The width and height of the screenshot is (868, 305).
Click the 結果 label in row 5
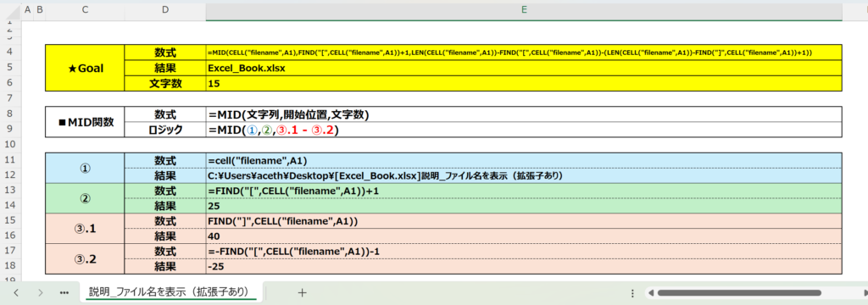point(165,68)
